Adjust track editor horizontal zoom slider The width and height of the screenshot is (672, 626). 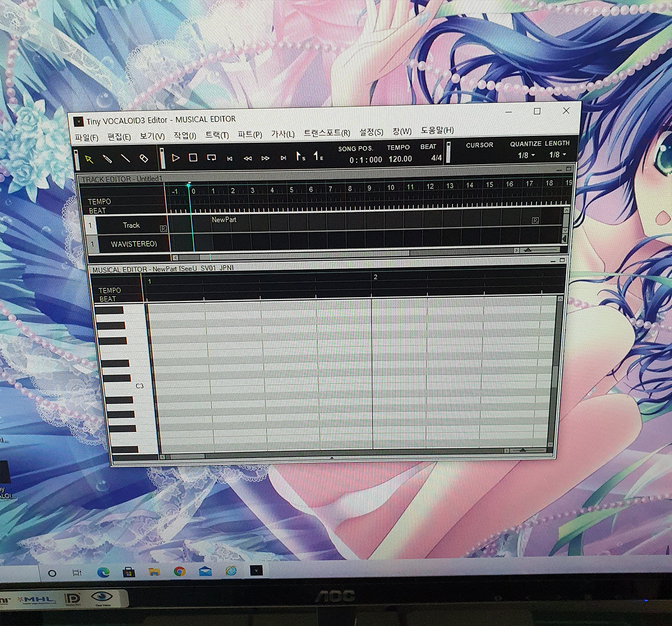pos(528,250)
